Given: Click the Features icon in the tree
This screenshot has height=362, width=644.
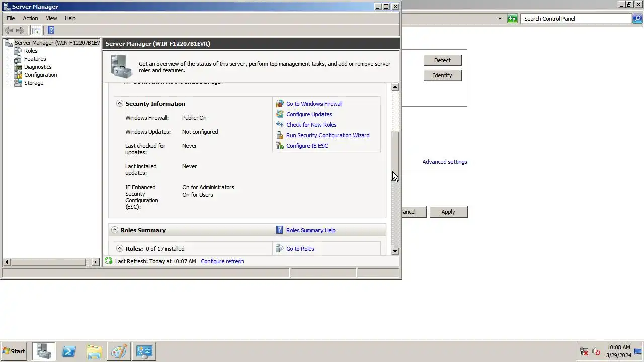Looking at the screenshot, I should [18, 59].
